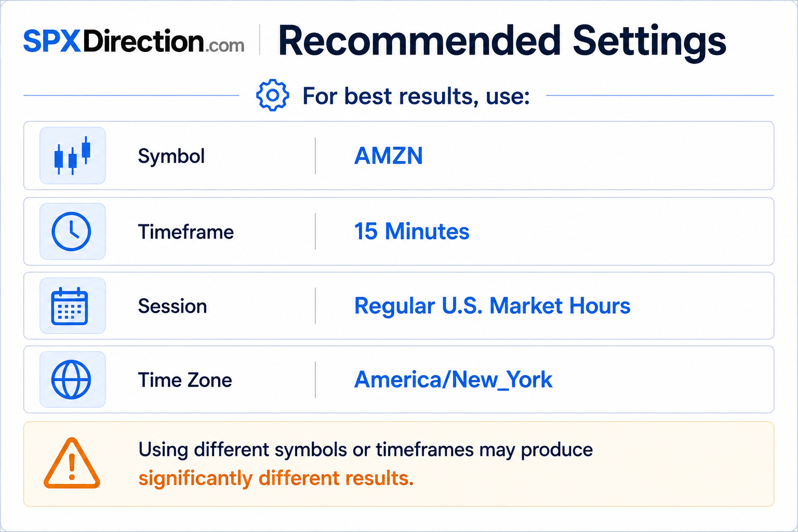
Task: Click the Time Zone row label
Action: [185, 380]
